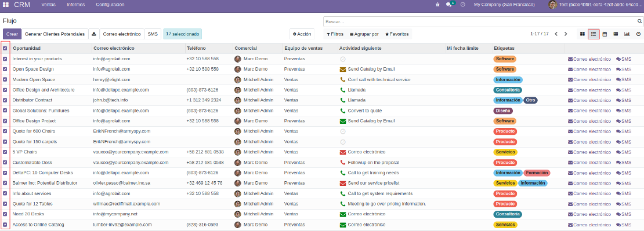
Task: Click Correo electrónico link in Quote for 12 Tables row
Action: pos(589,204)
